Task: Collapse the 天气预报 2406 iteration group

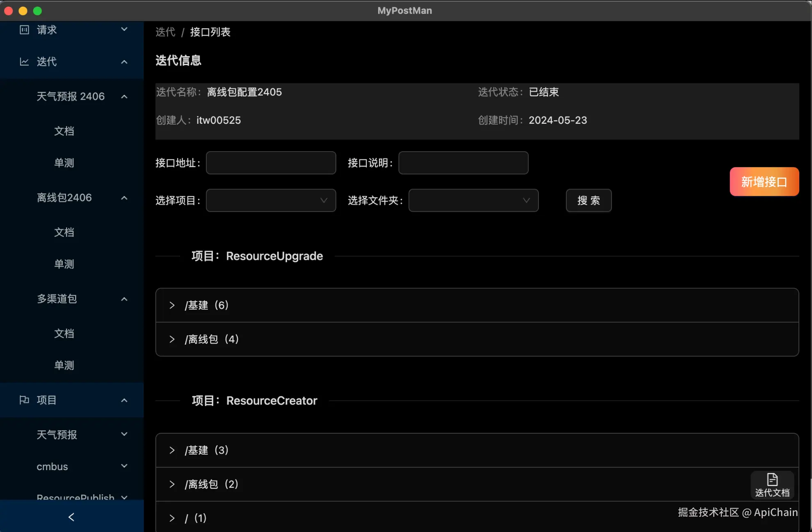Action: (124, 97)
